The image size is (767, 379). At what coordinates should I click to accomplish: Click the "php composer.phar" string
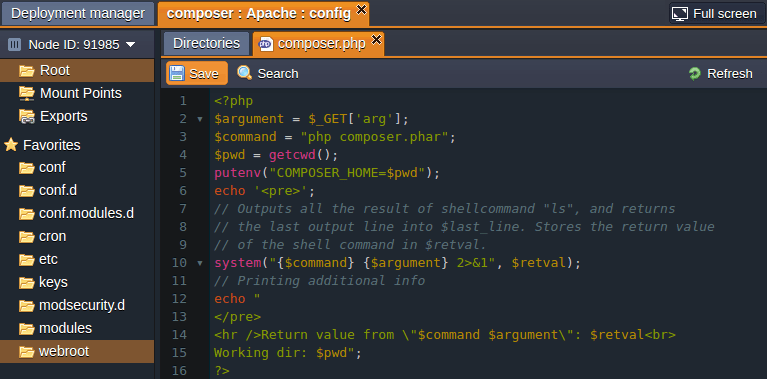coord(374,137)
